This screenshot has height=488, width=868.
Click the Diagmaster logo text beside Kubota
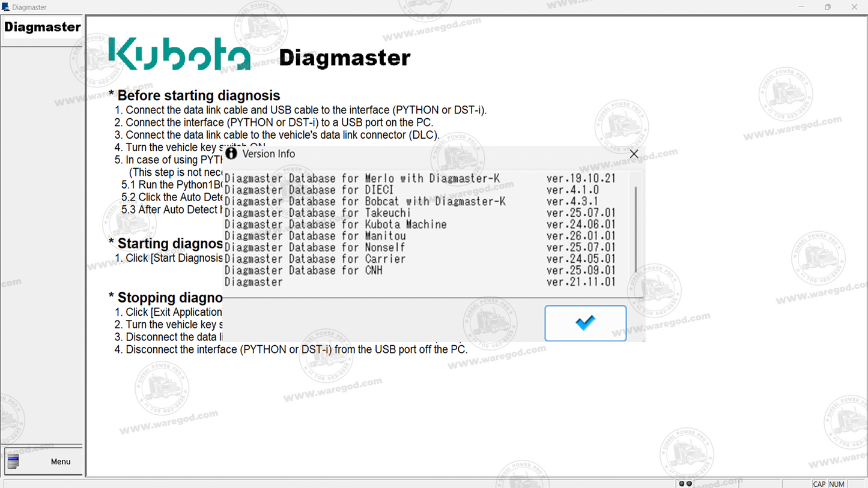[344, 57]
